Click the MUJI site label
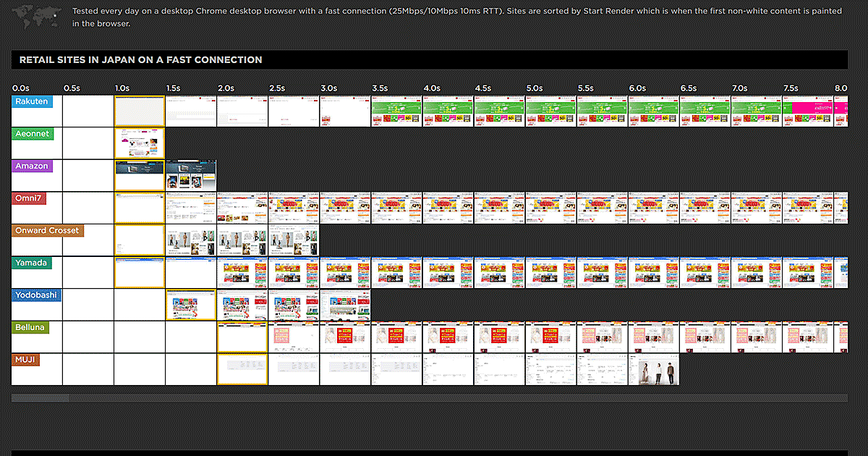 click(25, 360)
